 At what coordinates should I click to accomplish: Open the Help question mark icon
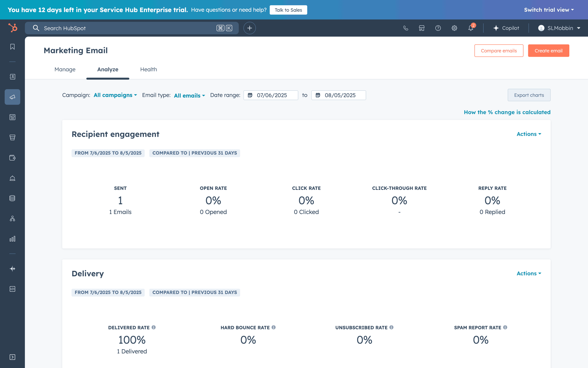438,28
